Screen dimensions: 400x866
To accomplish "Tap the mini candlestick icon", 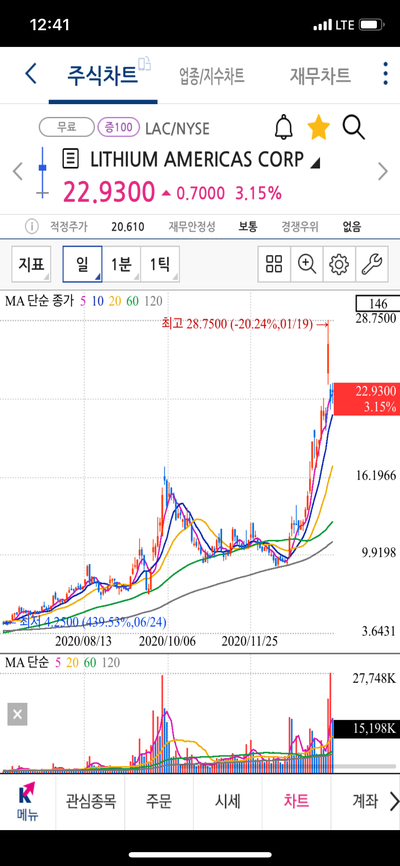I will [41, 172].
